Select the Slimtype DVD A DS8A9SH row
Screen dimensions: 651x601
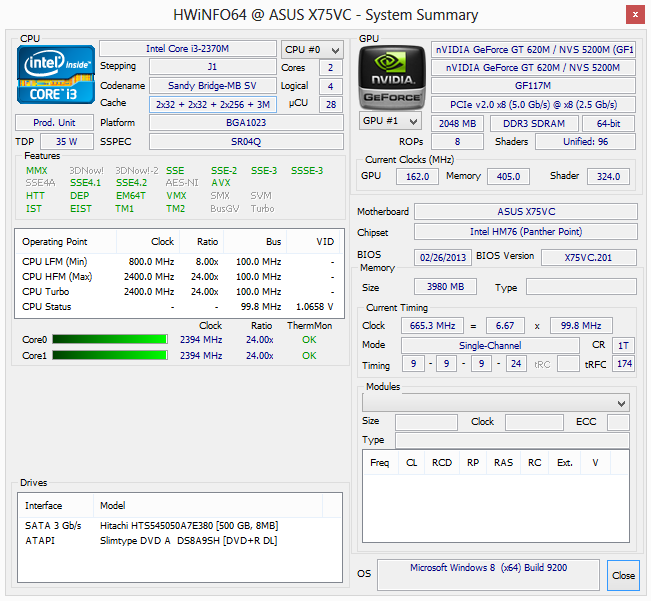click(180, 540)
